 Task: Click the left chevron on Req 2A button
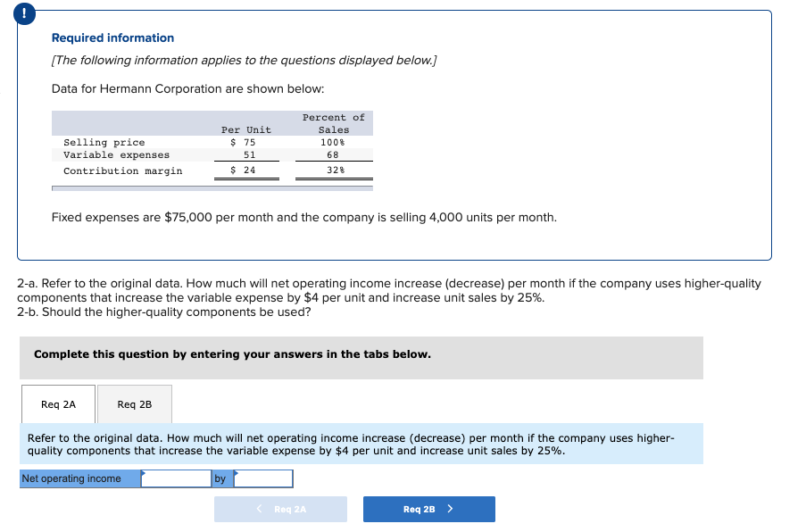click(x=260, y=509)
